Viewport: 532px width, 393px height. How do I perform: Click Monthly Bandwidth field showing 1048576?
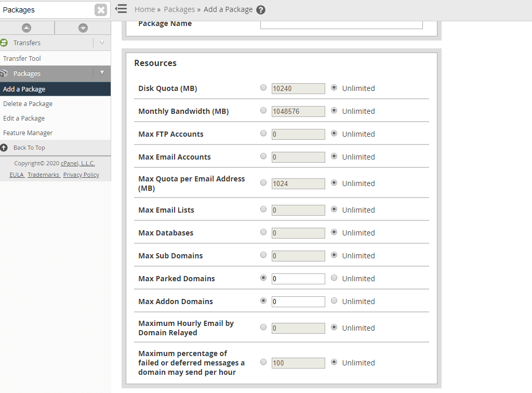click(298, 111)
